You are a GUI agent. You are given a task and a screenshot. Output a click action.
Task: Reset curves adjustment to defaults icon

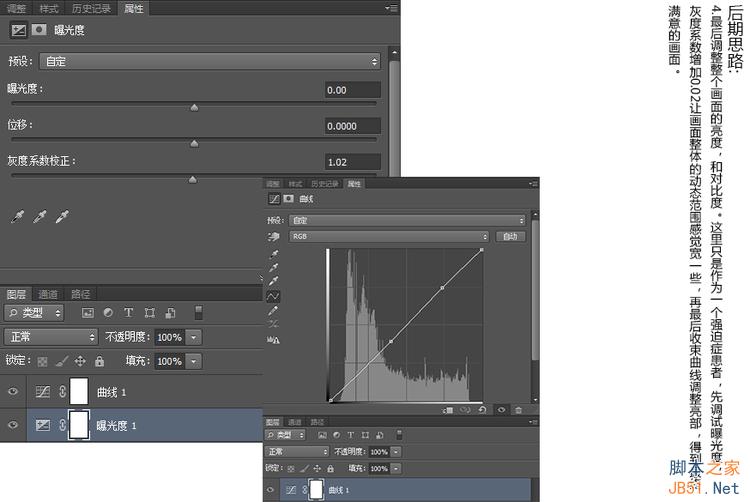pos(482,410)
